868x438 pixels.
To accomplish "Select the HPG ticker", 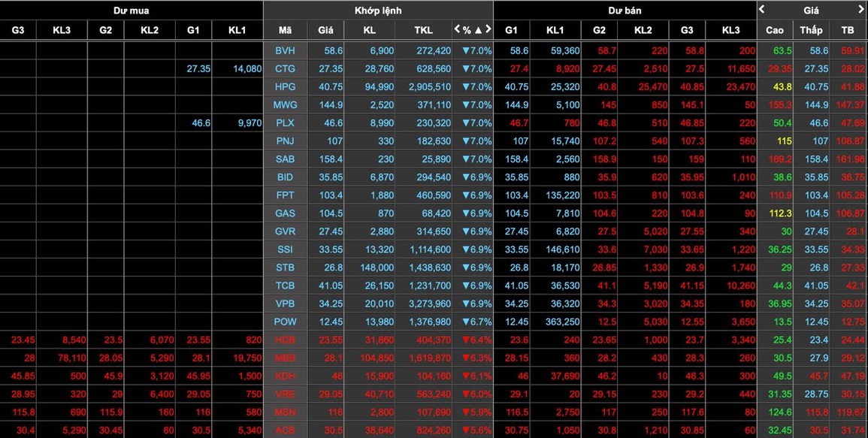I will [x=285, y=87].
